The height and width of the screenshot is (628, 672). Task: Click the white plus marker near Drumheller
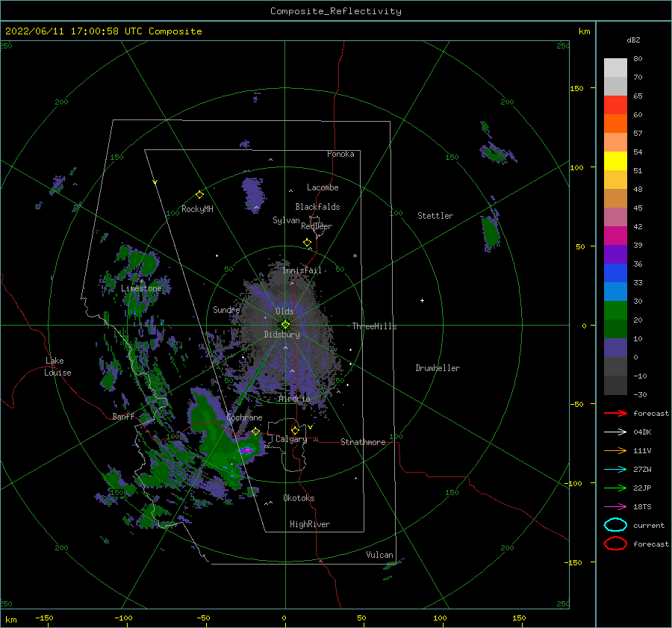click(x=422, y=300)
